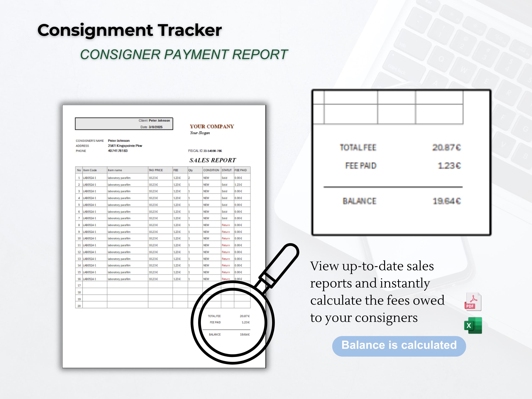Click the 'CONSIGNER'S NAME' label
Image resolution: width=532 pixels, height=399 pixels.
coord(90,141)
